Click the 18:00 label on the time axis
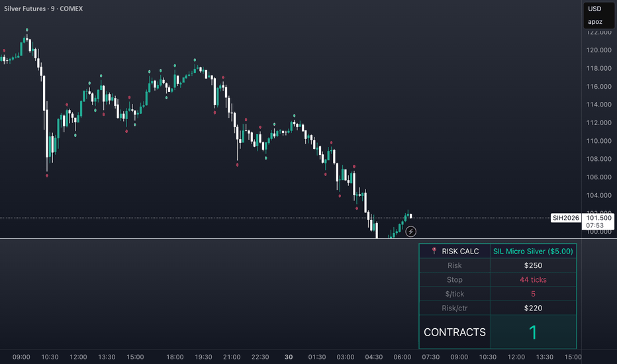Image resolution: width=617 pixels, height=364 pixels. 175,357
